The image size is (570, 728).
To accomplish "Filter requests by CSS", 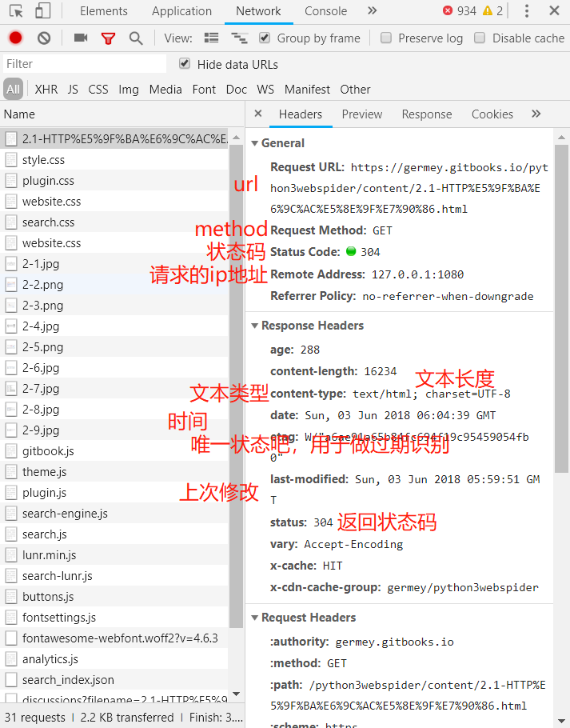I will click(98, 89).
